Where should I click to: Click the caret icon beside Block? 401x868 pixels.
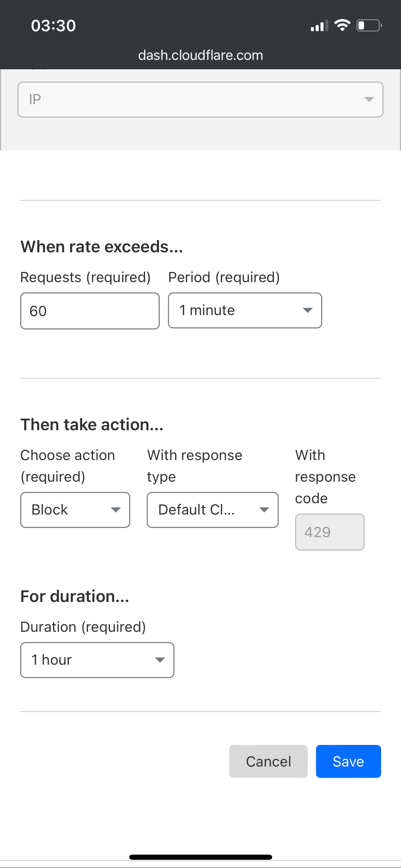point(116,510)
